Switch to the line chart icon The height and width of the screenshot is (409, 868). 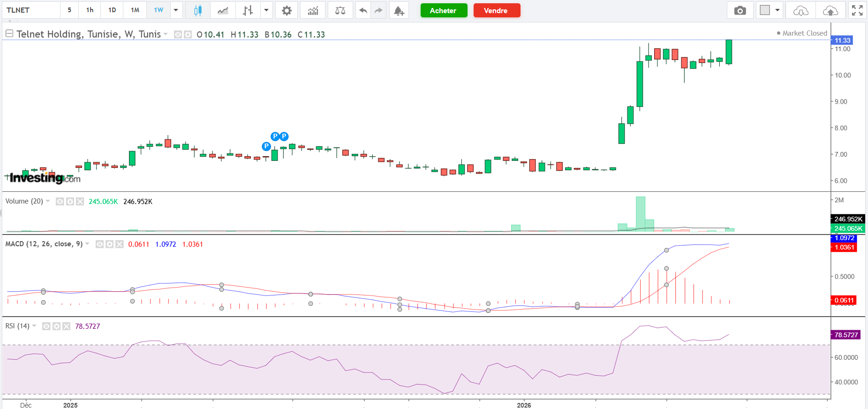click(223, 10)
